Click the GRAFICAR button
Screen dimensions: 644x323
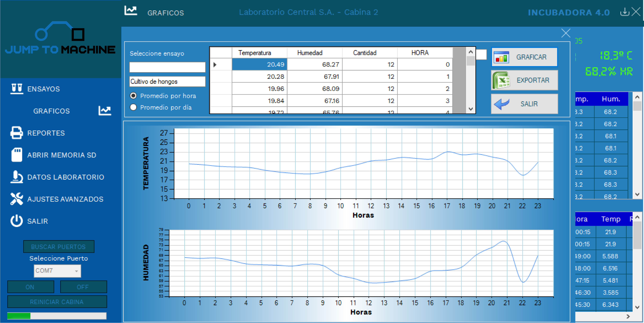[524, 57]
